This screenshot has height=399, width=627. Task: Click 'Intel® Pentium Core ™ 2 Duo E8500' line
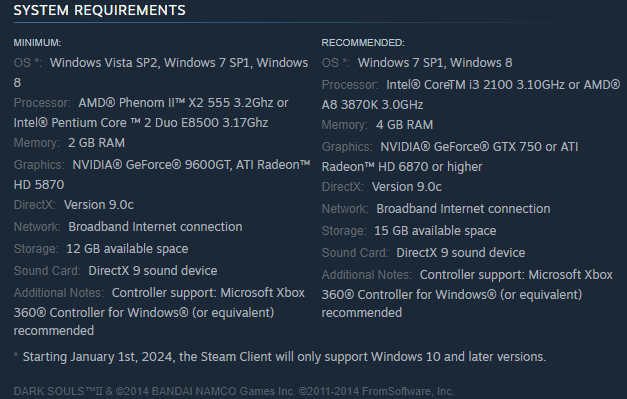point(117,123)
